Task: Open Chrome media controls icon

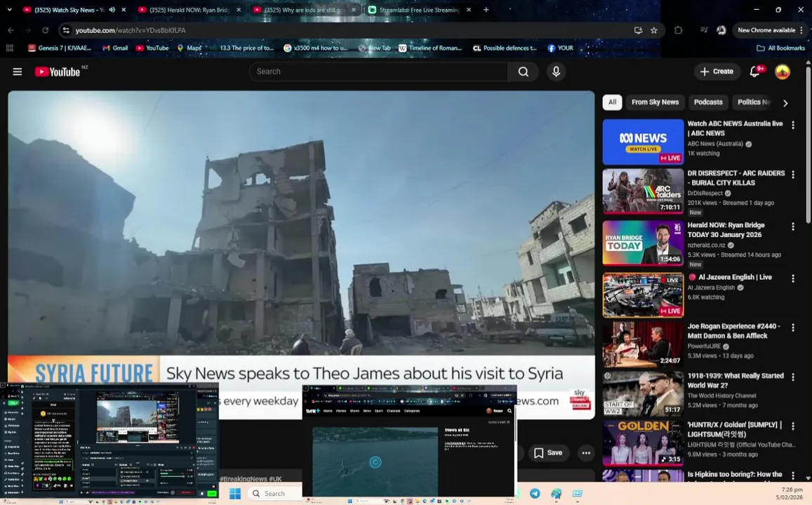Action: (704, 30)
